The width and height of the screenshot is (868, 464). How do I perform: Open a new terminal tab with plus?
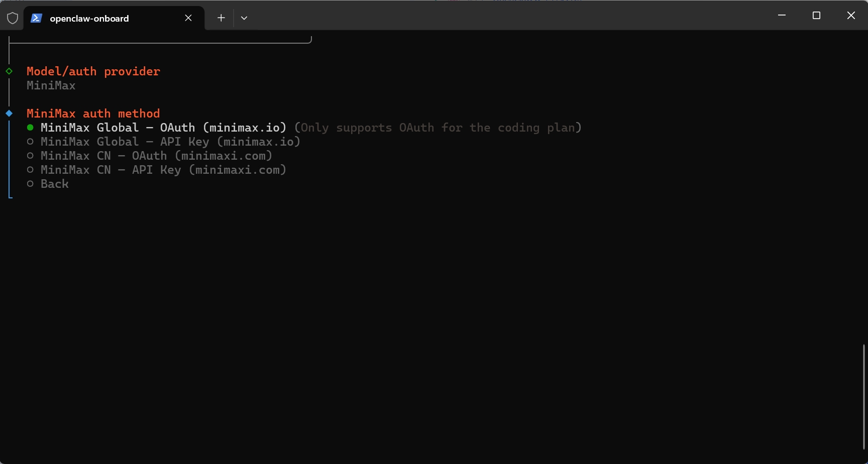(x=221, y=18)
